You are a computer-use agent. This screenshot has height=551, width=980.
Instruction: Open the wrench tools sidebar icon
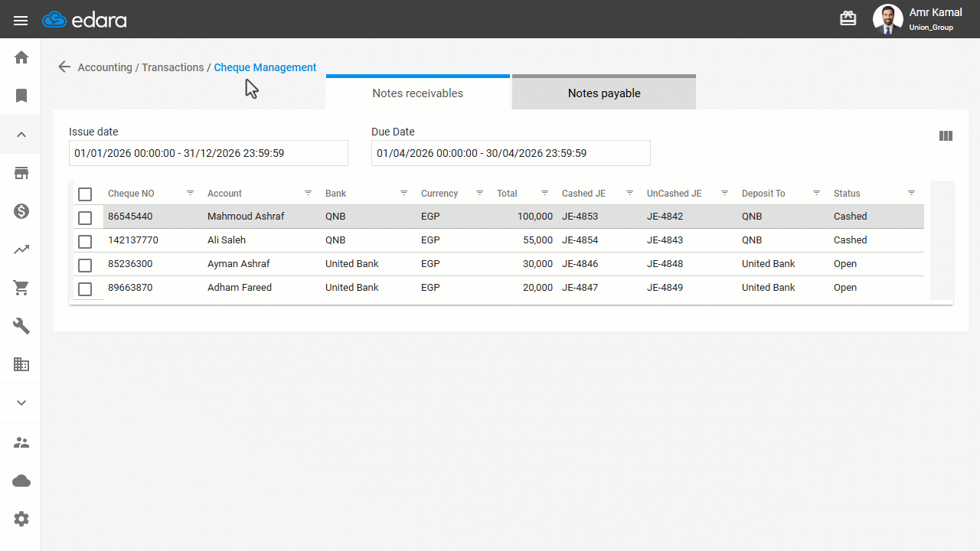click(x=21, y=326)
